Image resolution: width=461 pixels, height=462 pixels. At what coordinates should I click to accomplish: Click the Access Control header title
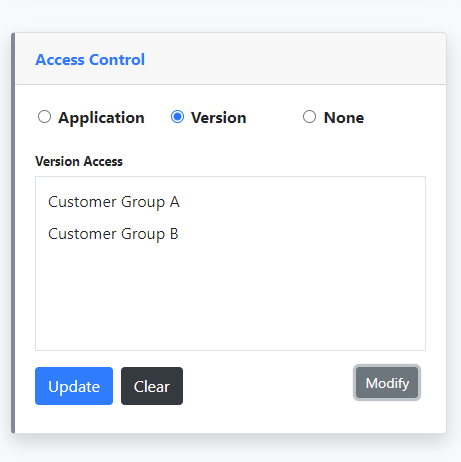tap(90, 60)
